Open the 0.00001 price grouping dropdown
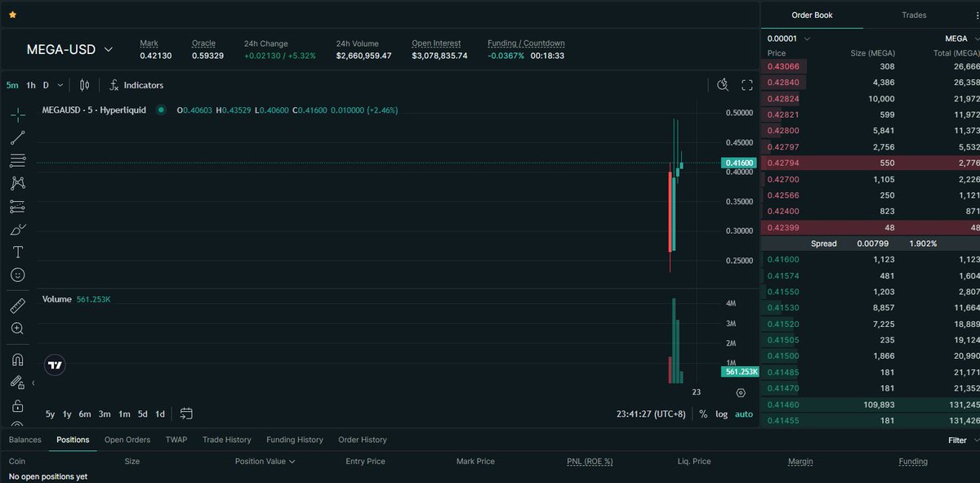980x483 pixels. click(789, 38)
